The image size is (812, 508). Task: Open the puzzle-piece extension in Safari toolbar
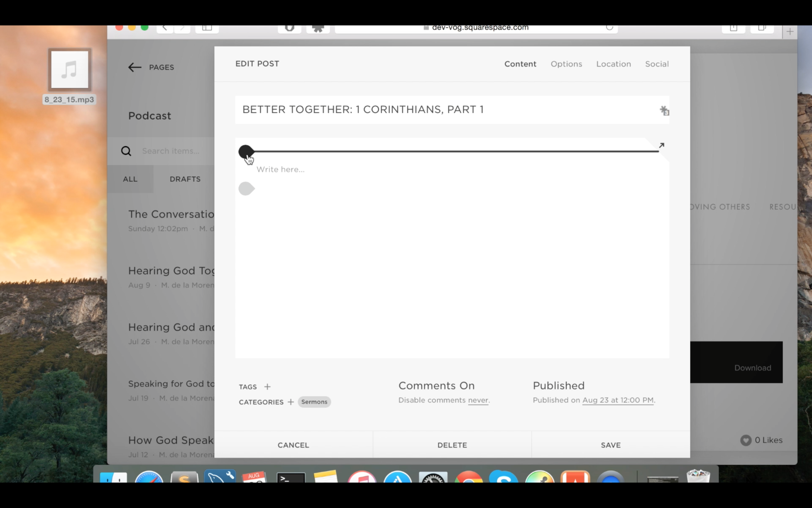pos(318,28)
